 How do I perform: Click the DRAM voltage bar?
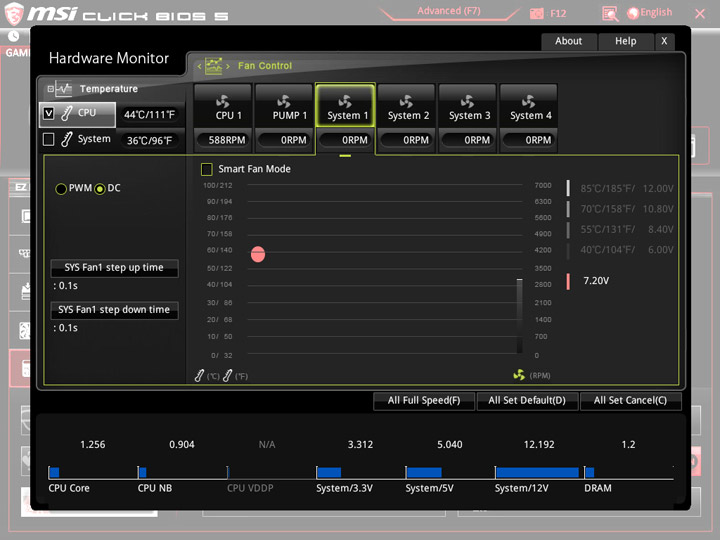click(590, 472)
